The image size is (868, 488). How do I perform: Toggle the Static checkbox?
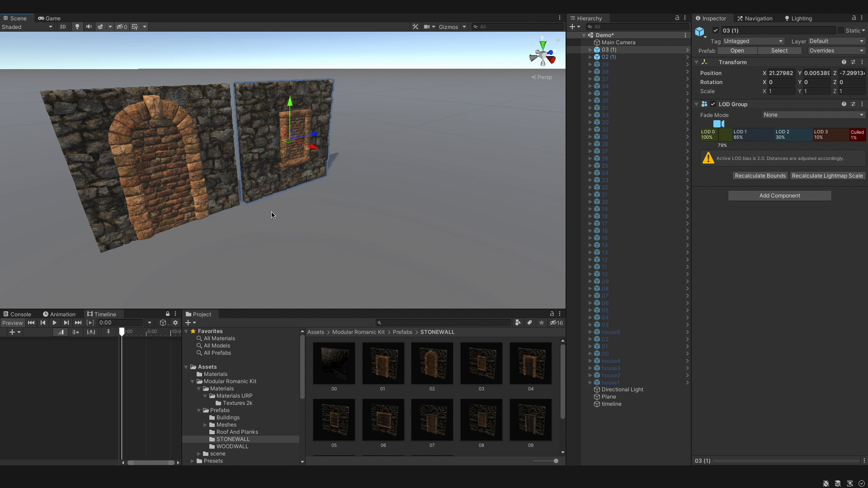point(841,30)
